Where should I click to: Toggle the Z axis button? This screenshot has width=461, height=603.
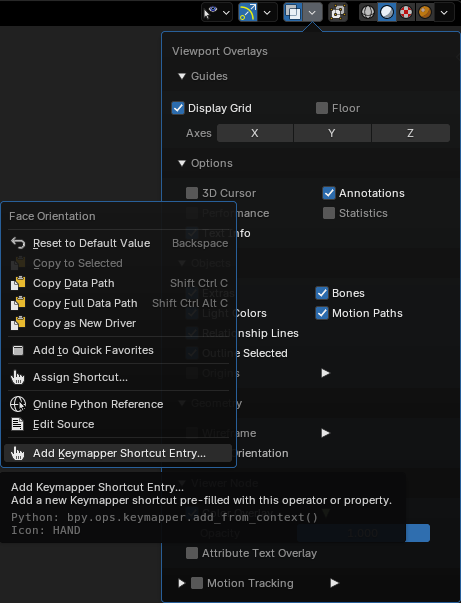[x=411, y=133]
